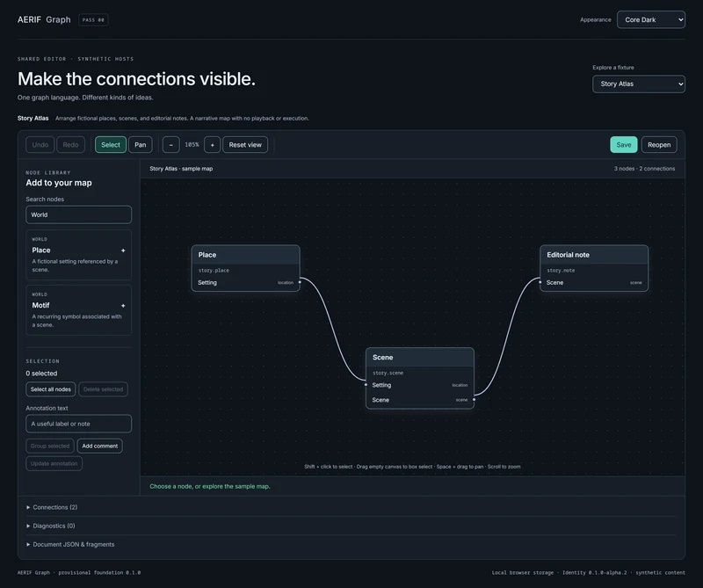703x588 pixels.
Task: Click the 105% zoom level readout
Action: (x=192, y=145)
